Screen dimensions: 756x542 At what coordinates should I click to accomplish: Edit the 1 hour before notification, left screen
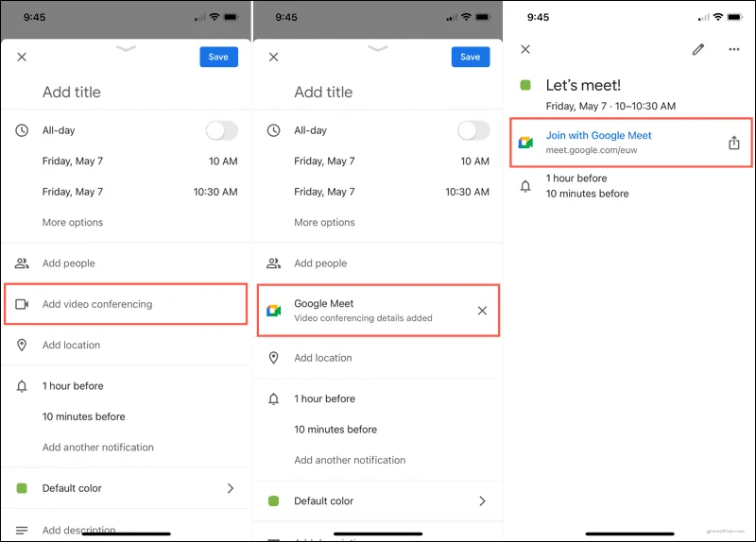(73, 386)
